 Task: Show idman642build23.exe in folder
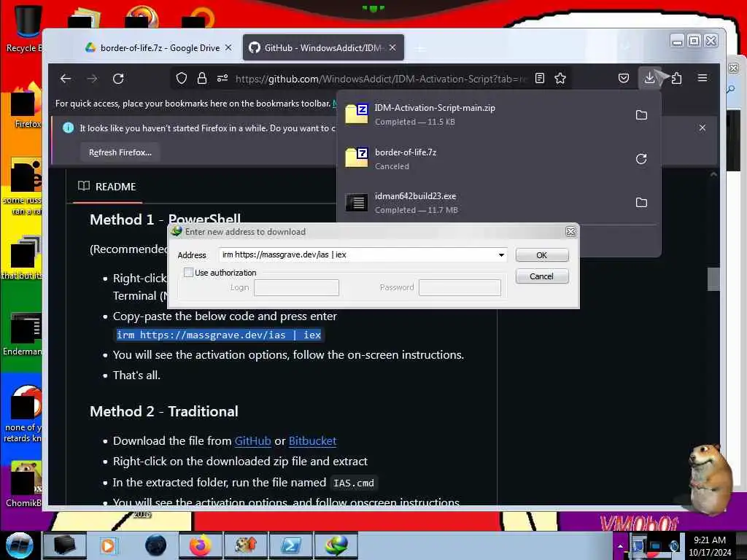click(x=641, y=203)
